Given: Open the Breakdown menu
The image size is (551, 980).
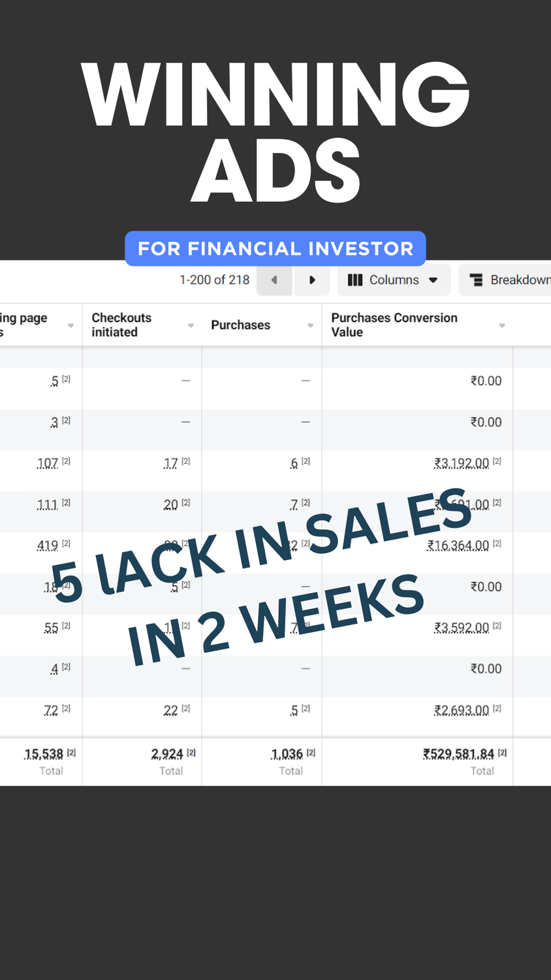Looking at the screenshot, I should [505, 280].
